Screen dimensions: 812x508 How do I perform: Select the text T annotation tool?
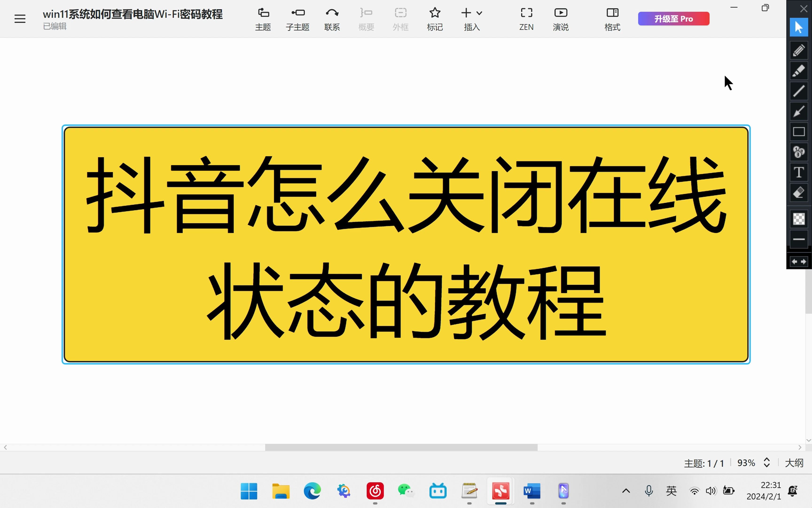[799, 172]
